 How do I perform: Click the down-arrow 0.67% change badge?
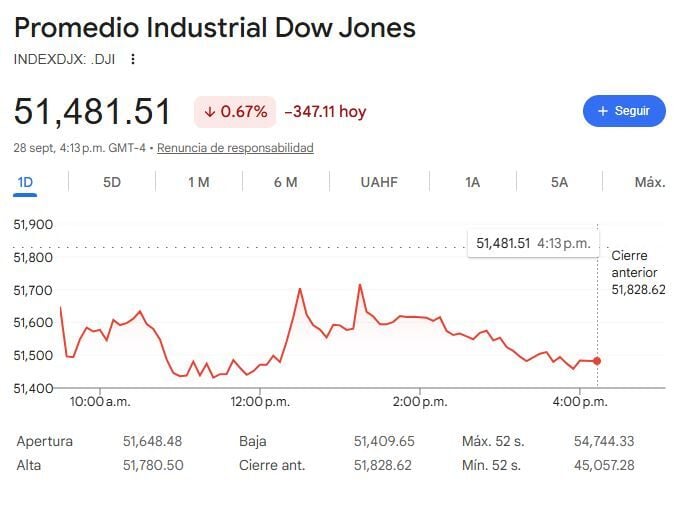235,112
